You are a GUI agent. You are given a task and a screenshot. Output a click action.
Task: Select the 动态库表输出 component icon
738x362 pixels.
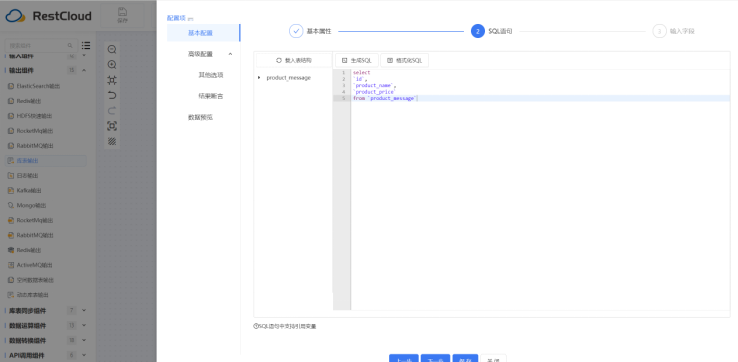coord(11,295)
